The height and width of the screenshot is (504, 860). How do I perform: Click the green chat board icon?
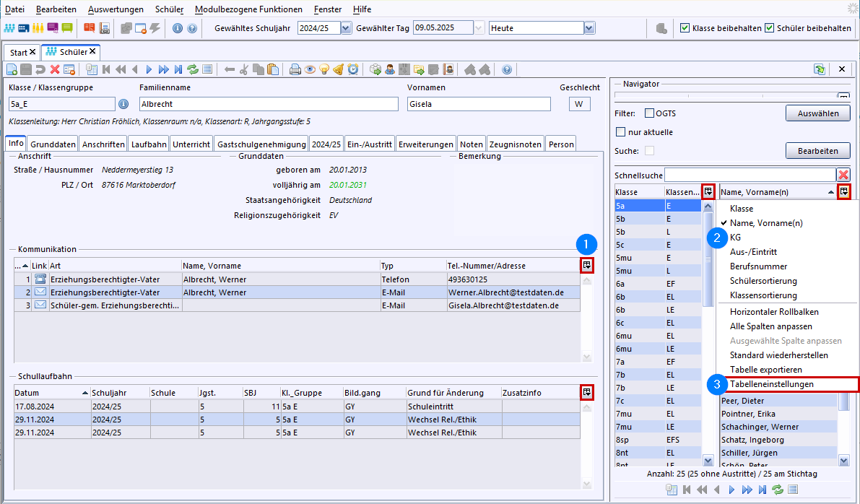pyautogui.click(x=67, y=28)
